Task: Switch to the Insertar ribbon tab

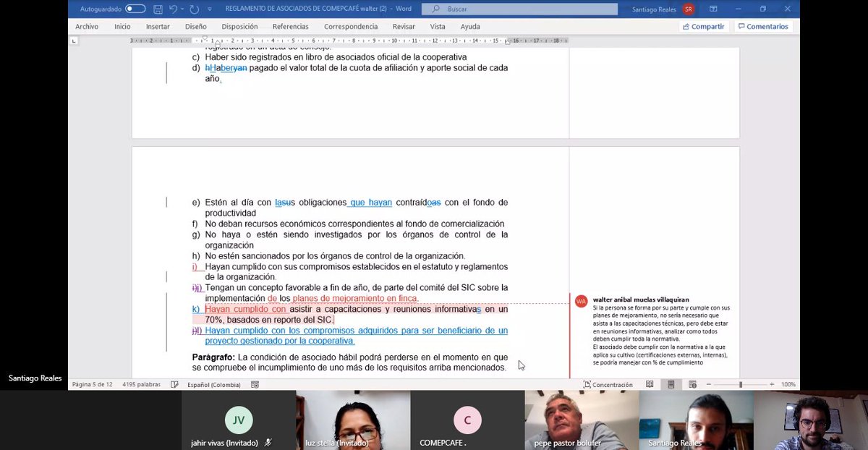Action: click(x=158, y=27)
